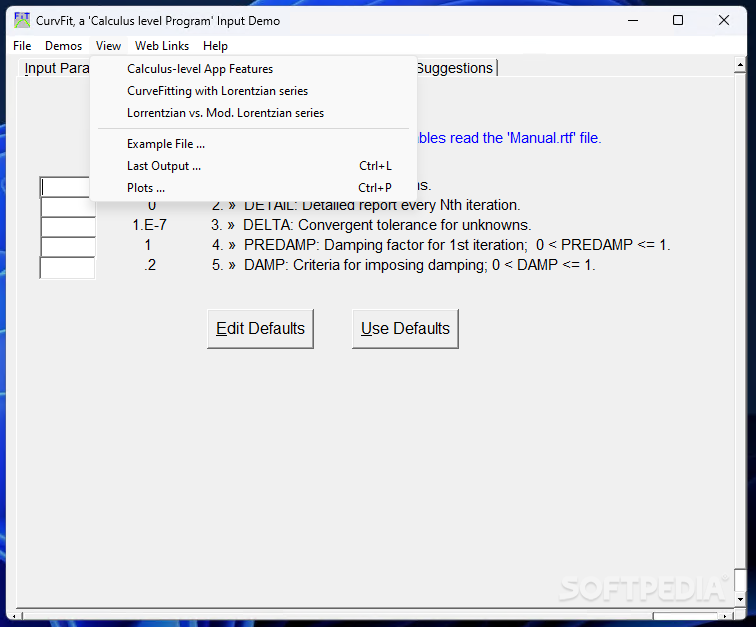Click the DELTA convergent tolerance description
Viewport: 756px width, 627px height.
[x=387, y=225]
